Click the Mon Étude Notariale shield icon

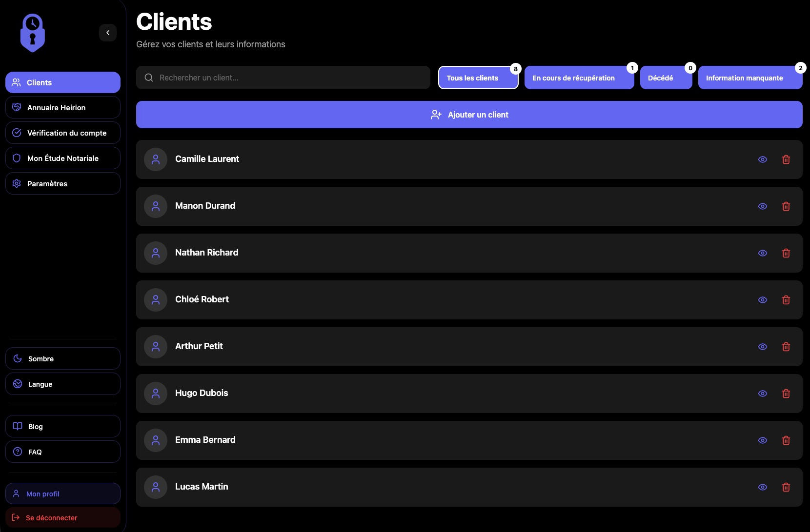tap(17, 158)
